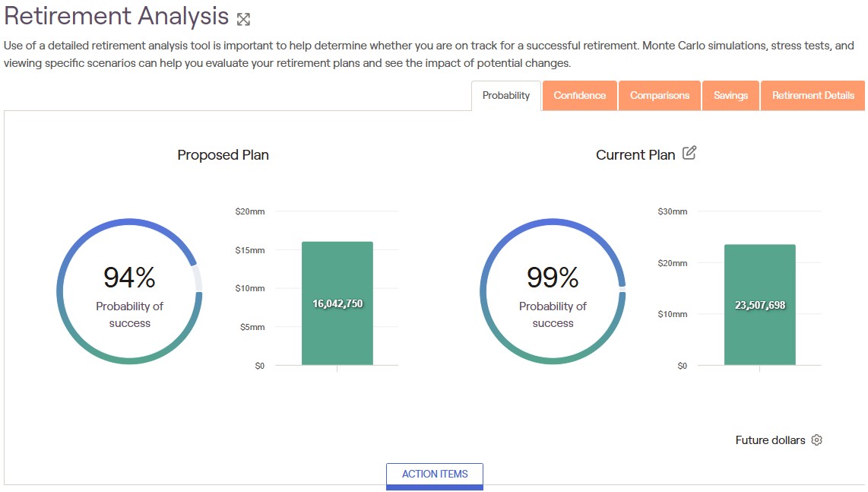Switch to the Probability tab
The height and width of the screenshot is (492, 868).
[506, 96]
